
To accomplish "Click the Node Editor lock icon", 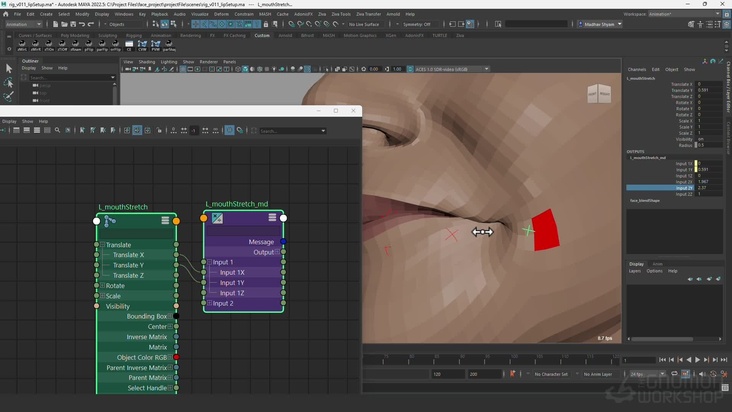I will [x=159, y=131].
